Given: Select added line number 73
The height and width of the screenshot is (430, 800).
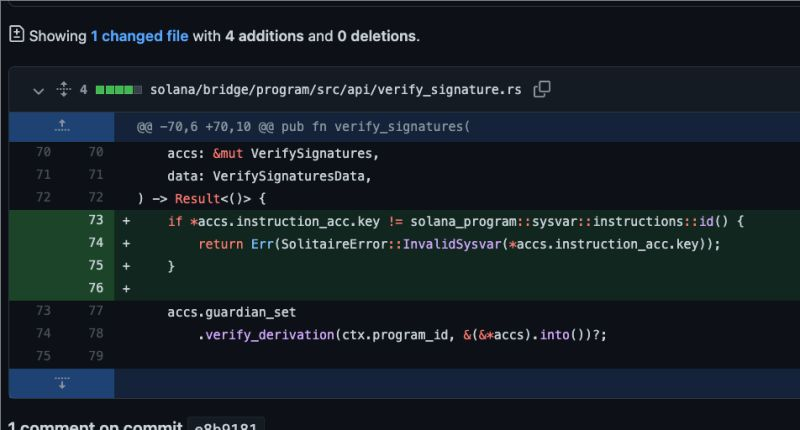Looking at the screenshot, I should click(95, 220).
